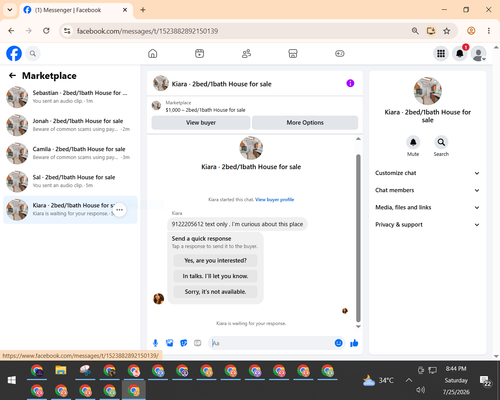Click Kiara's message about this place
This screenshot has height=400, width=500.
[237, 224]
